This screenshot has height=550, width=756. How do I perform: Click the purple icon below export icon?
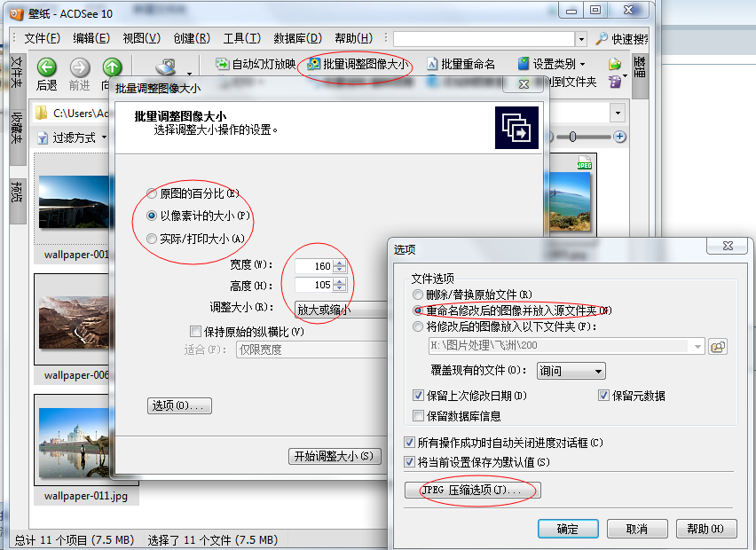click(615, 82)
